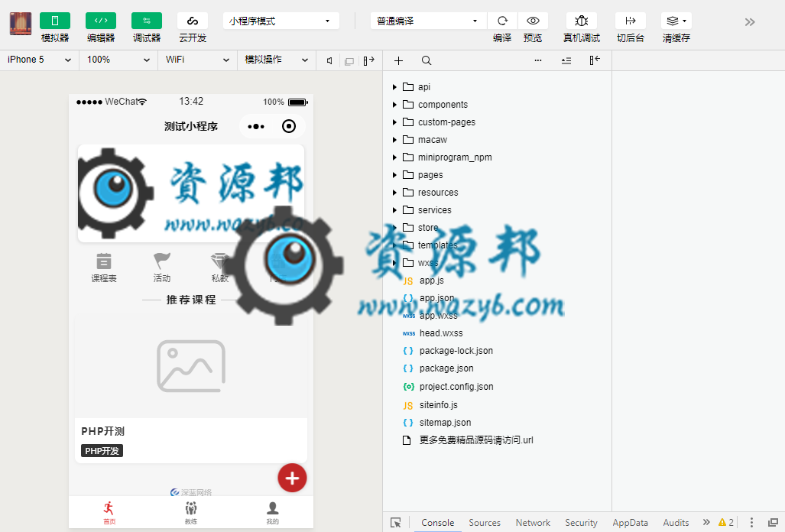
Task: Switch to the 首页 home tab
Action: point(109,512)
